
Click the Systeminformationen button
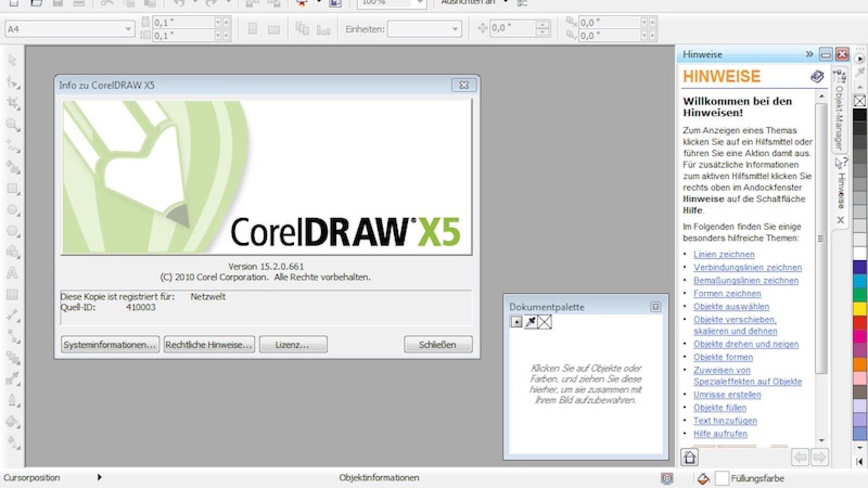[x=110, y=344]
